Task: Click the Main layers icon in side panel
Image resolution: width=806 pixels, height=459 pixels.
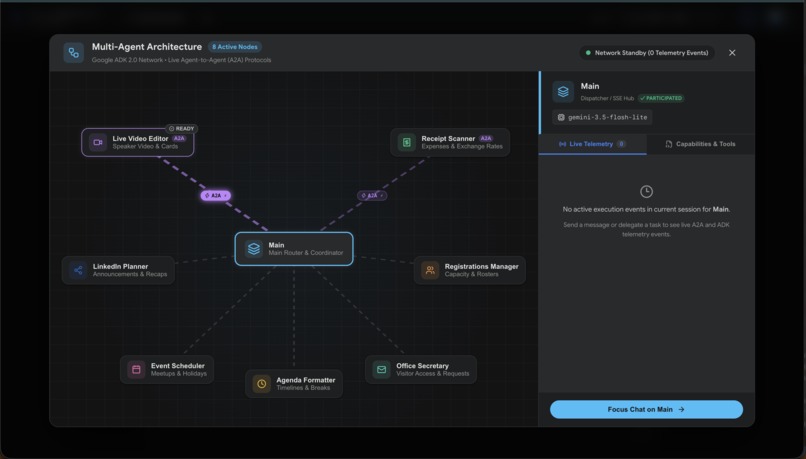Action: point(563,91)
